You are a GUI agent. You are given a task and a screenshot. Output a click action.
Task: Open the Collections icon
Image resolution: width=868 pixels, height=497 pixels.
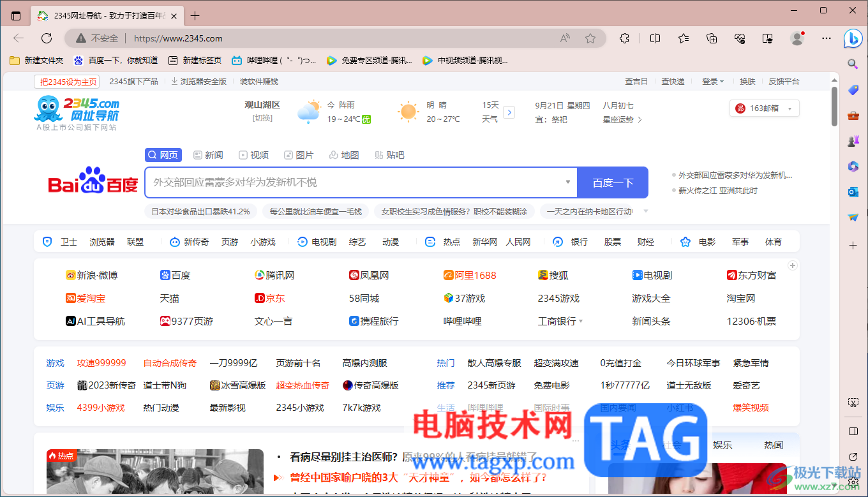712,38
